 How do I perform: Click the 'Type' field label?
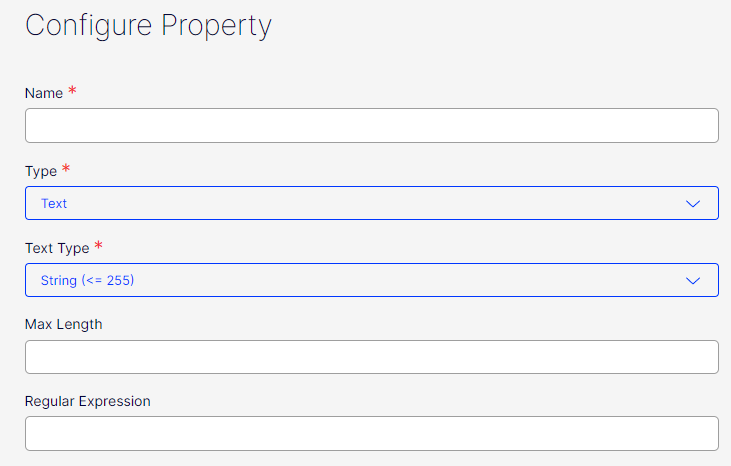click(x=41, y=171)
